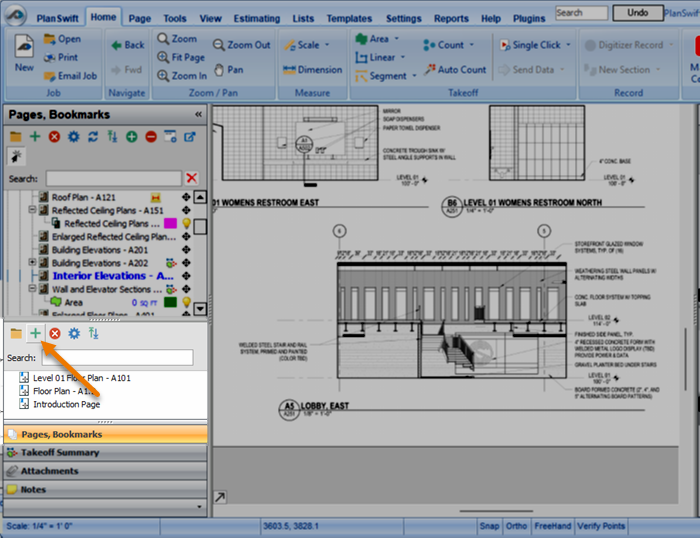The height and width of the screenshot is (538, 700).
Task: Click the green circle add icon in Pages toolbar
Action: point(132,137)
